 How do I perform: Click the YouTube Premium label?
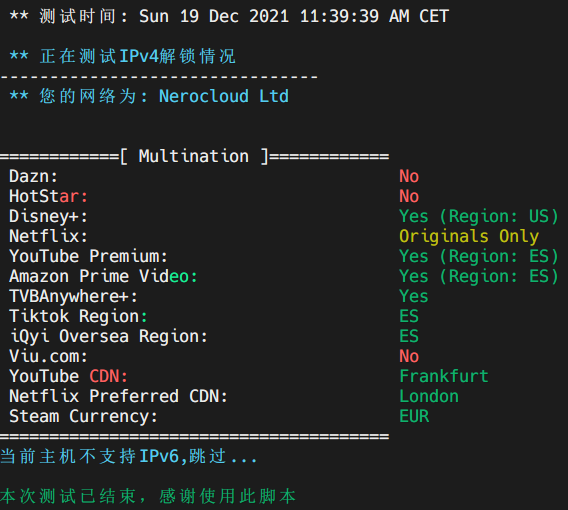(x=88, y=256)
